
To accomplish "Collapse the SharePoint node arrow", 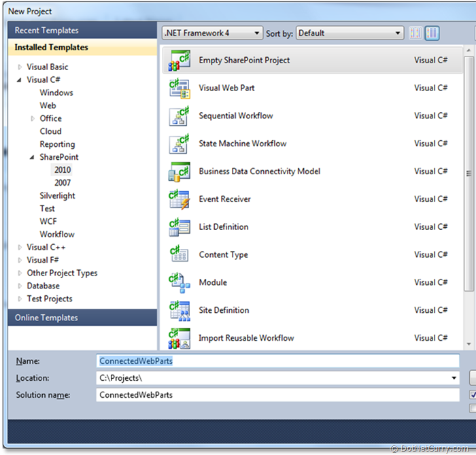I will (32, 157).
